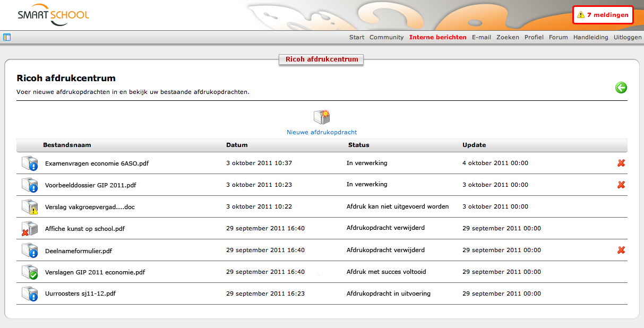Image resolution: width=644 pixels, height=328 pixels.
Task: Click Uitloggen to log out
Action: (x=628, y=37)
